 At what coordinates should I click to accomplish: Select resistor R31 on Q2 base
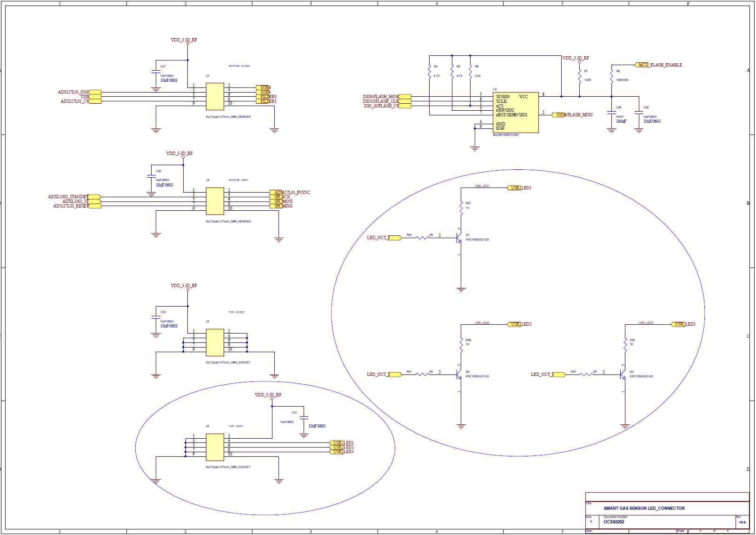(x=422, y=374)
